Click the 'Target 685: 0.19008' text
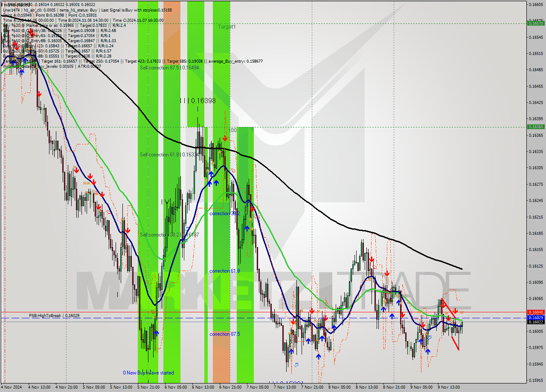The image size is (546, 392). (185, 61)
